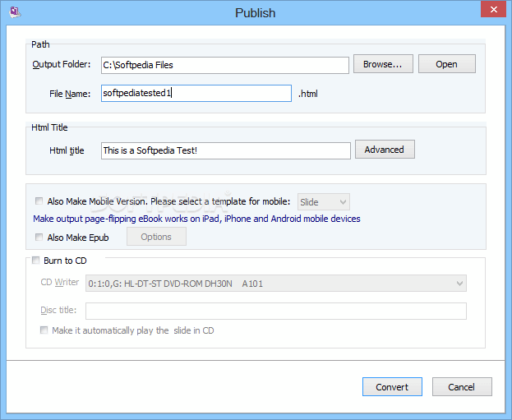Click the Html title label

point(67,150)
